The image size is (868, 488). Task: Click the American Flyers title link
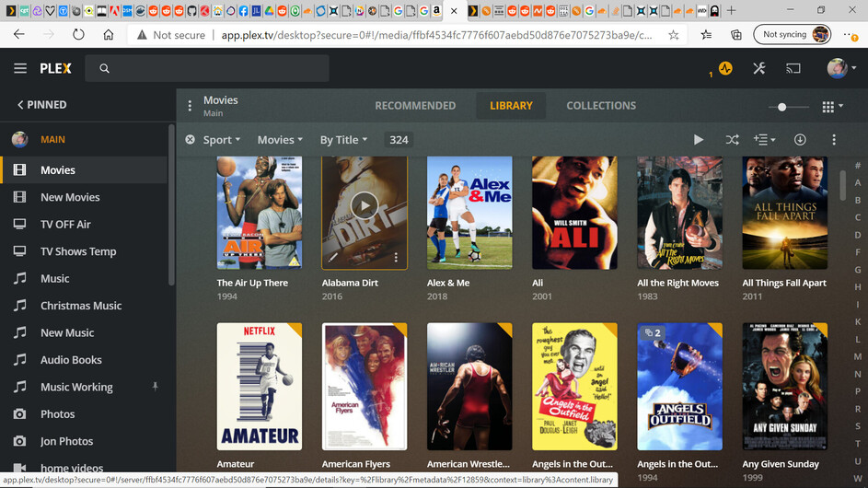[356, 464]
